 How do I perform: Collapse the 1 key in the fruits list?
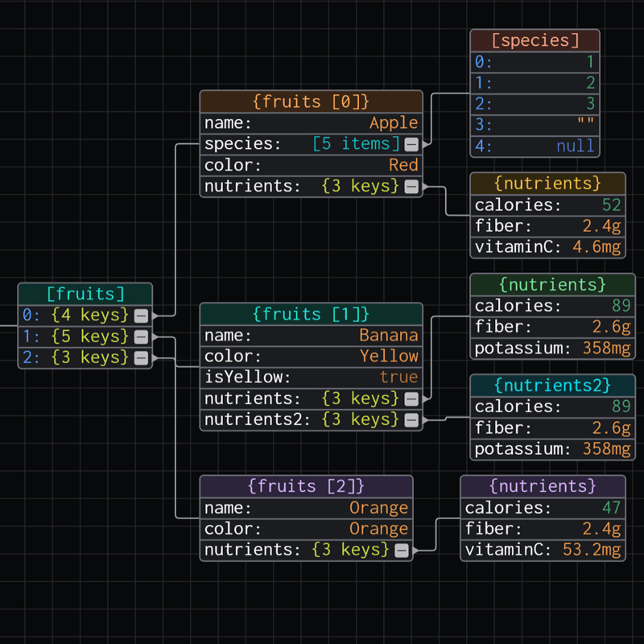142,336
